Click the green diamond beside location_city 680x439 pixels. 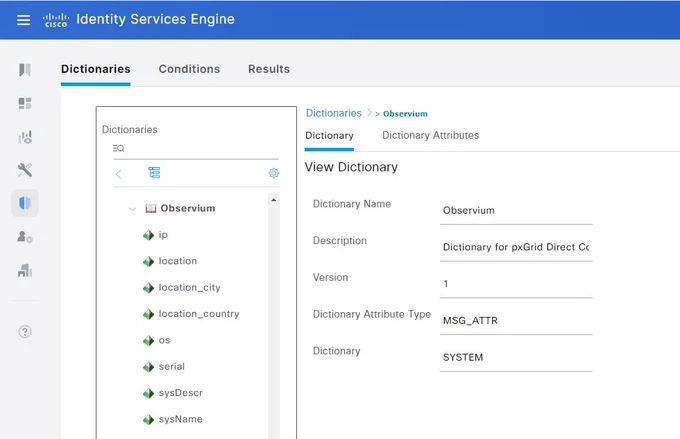pos(148,288)
